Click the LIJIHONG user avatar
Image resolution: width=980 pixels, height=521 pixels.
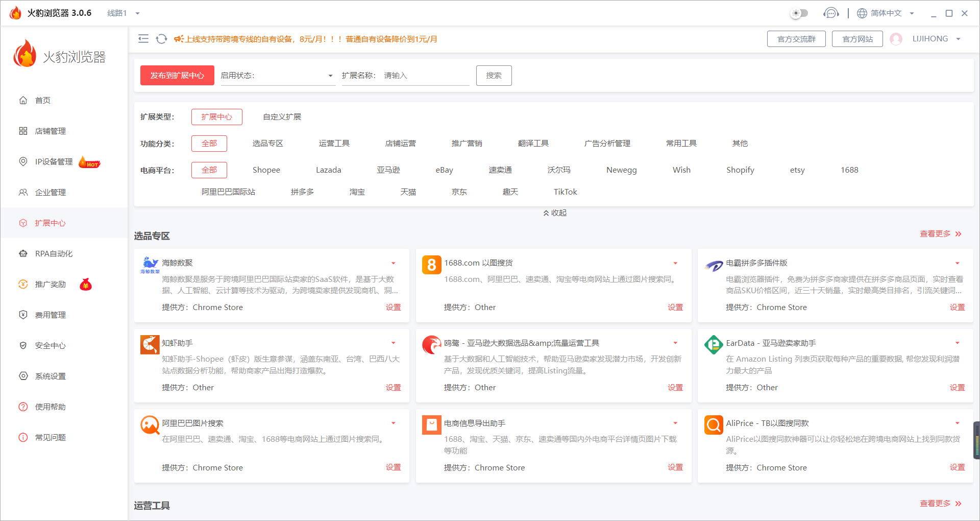[x=896, y=39]
